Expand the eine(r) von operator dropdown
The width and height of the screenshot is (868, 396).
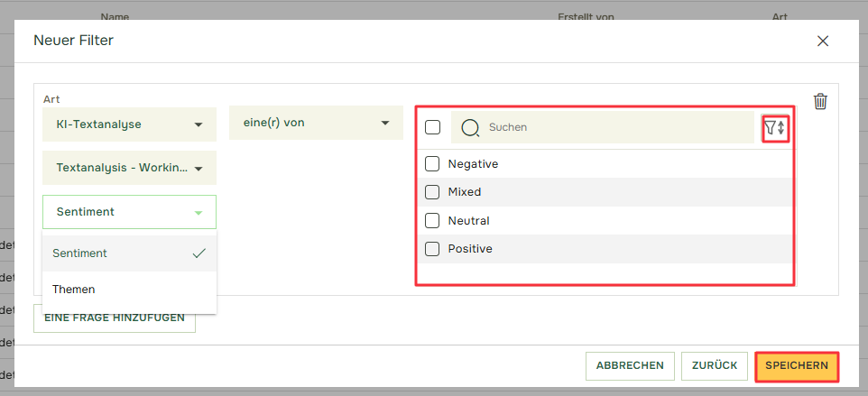click(x=316, y=123)
